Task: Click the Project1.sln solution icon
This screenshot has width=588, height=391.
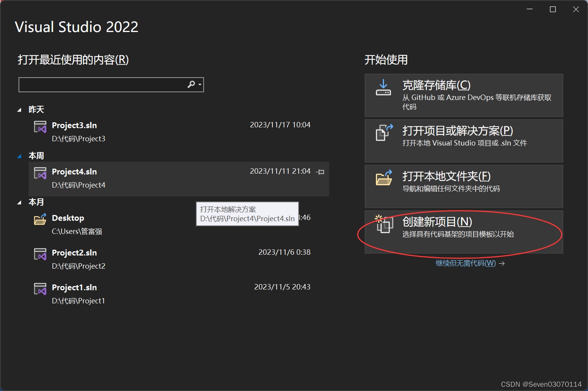Action: 40,289
